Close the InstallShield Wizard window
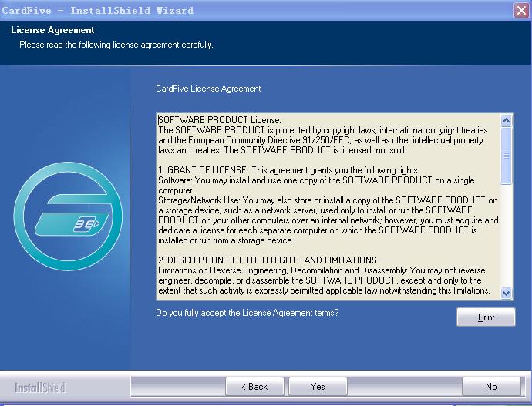This screenshot has height=406, width=532. 521,10
